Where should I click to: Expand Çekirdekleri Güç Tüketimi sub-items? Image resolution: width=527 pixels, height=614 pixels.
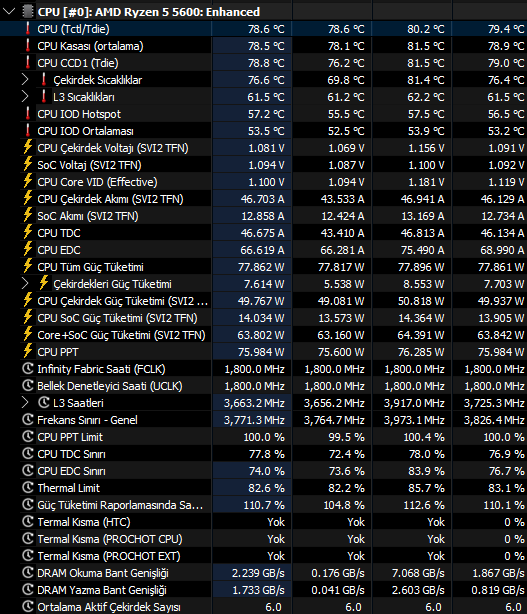tap(25, 284)
